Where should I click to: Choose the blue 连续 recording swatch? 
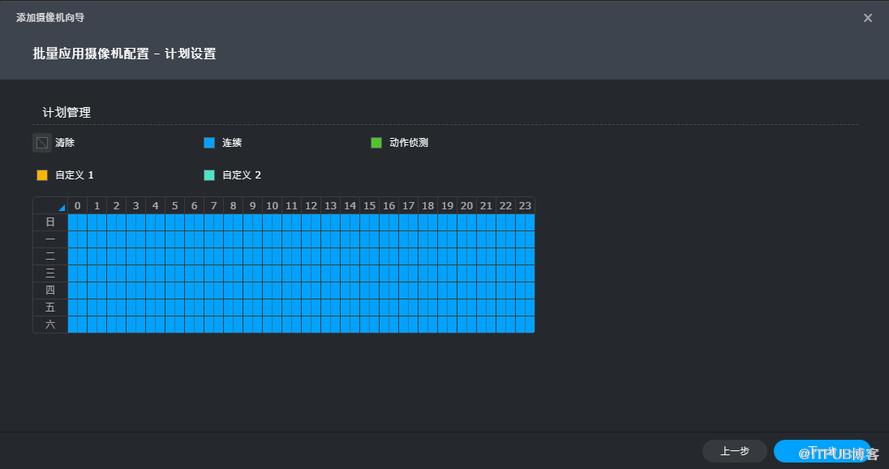click(x=209, y=143)
